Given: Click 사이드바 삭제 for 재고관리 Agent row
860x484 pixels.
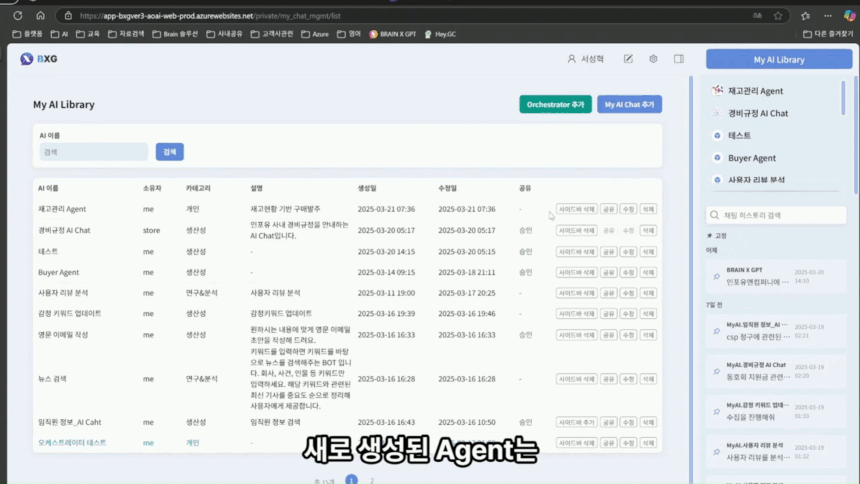Looking at the screenshot, I should click(576, 209).
